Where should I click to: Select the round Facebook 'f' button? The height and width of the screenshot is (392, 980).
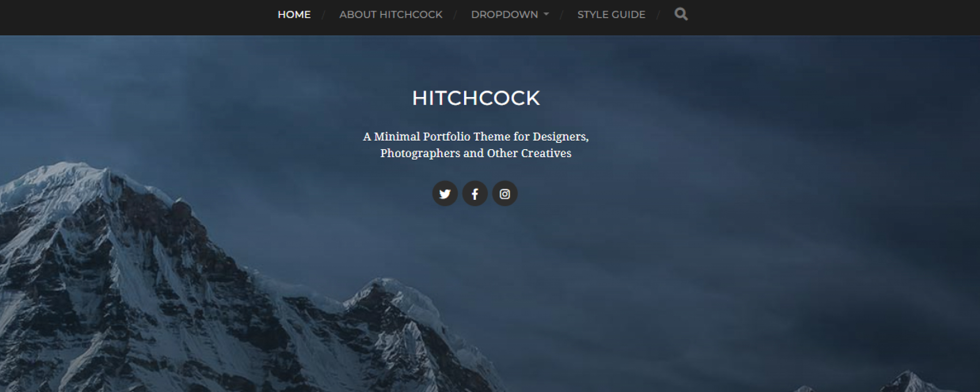475,194
